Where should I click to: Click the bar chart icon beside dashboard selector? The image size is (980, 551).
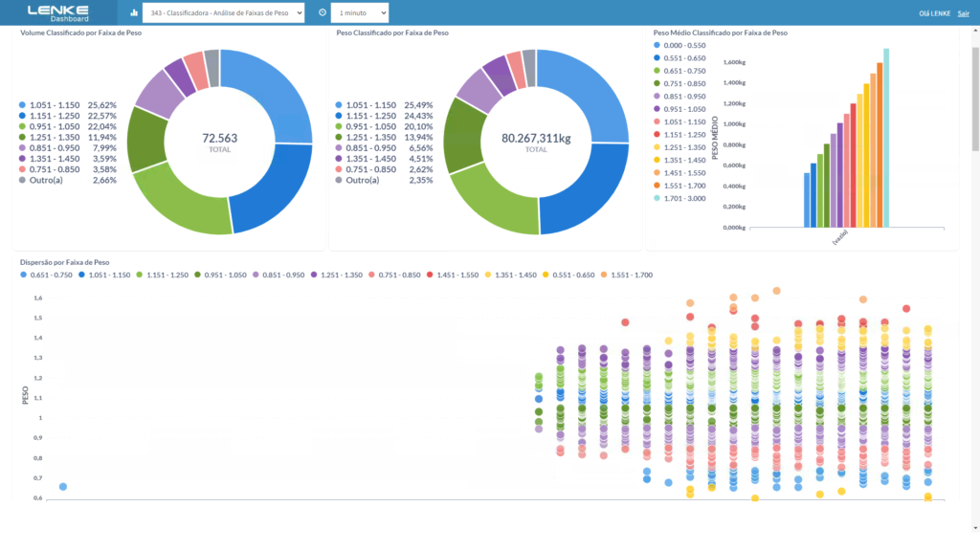pyautogui.click(x=134, y=12)
